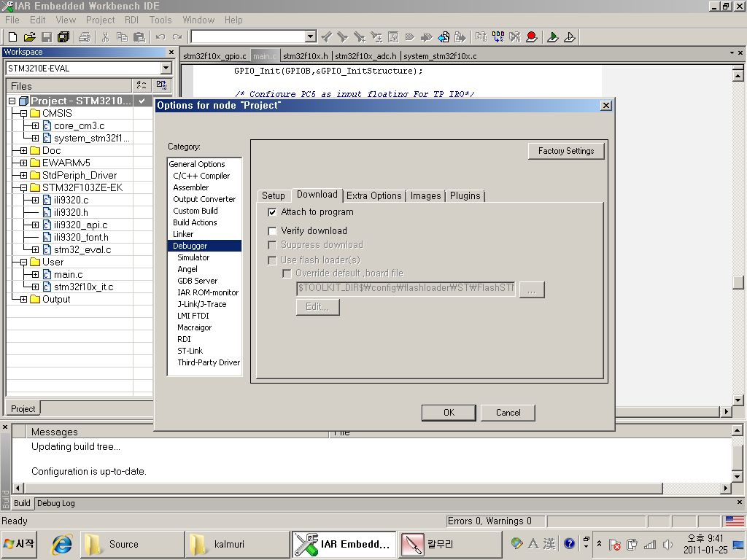Image resolution: width=747 pixels, height=560 pixels.
Task: Collapse the CMSIS folder in the tree
Action: [x=23, y=113]
